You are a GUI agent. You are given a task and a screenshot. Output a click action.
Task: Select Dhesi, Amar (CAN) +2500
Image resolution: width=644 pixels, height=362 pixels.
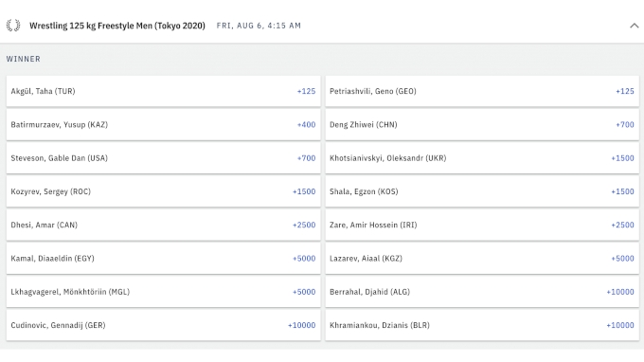pyautogui.click(x=164, y=225)
